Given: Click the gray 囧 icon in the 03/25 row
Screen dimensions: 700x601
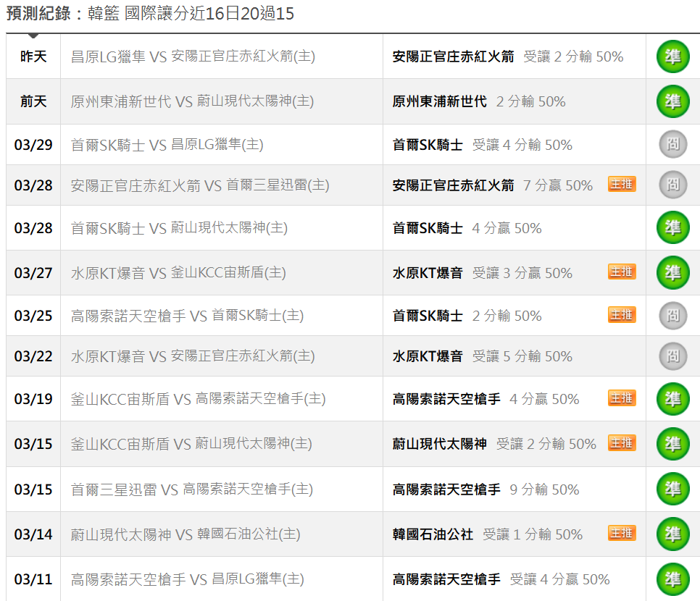Looking at the screenshot, I should (x=672, y=316).
